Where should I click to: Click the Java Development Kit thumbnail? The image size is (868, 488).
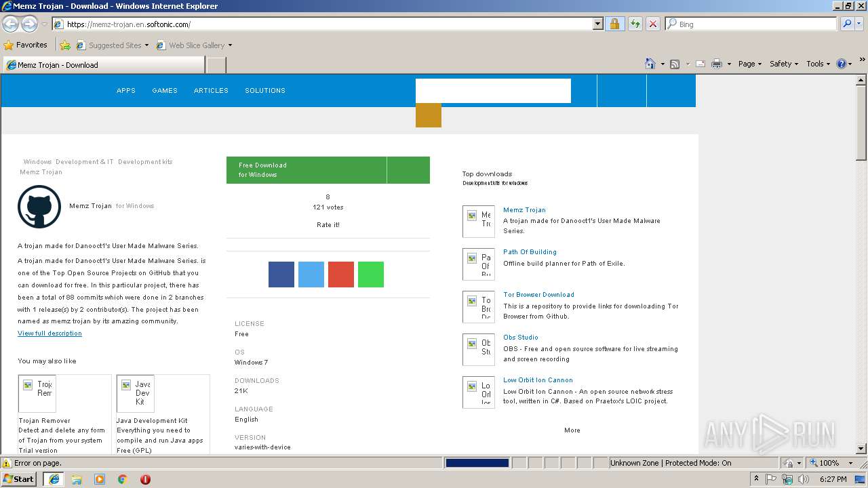[136, 394]
